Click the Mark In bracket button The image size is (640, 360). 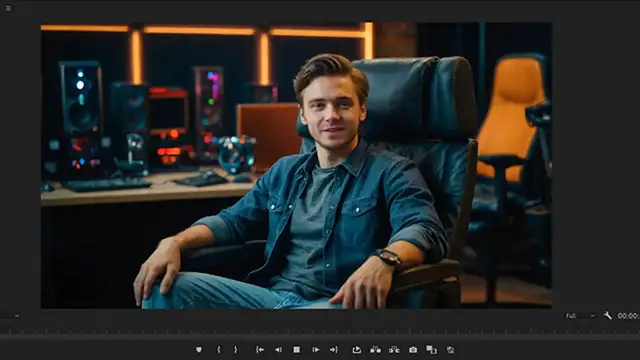(219, 350)
